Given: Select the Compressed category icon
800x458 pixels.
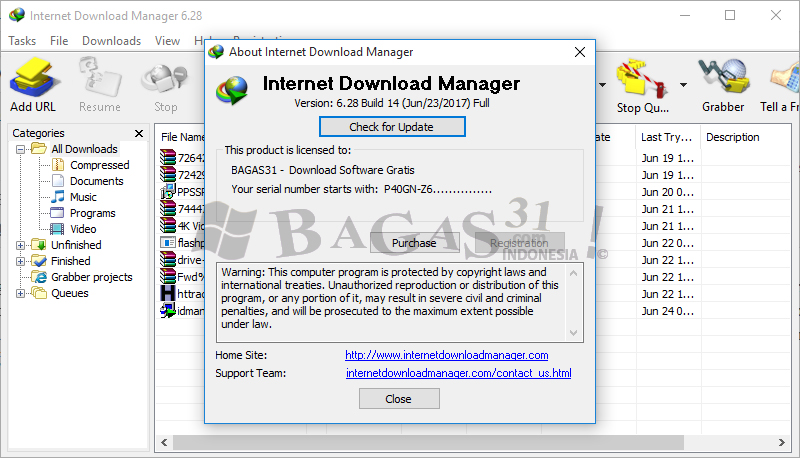Looking at the screenshot, I should 58,165.
